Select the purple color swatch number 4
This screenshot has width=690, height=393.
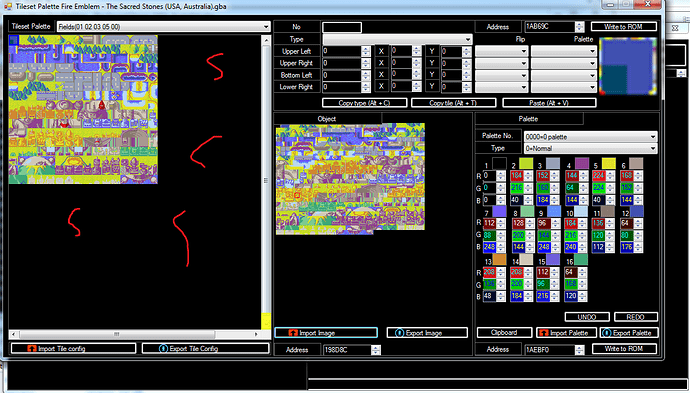pyautogui.click(x=581, y=164)
